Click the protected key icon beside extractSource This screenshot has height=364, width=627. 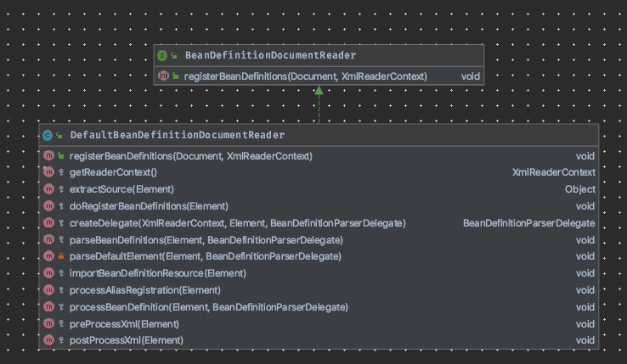61,189
